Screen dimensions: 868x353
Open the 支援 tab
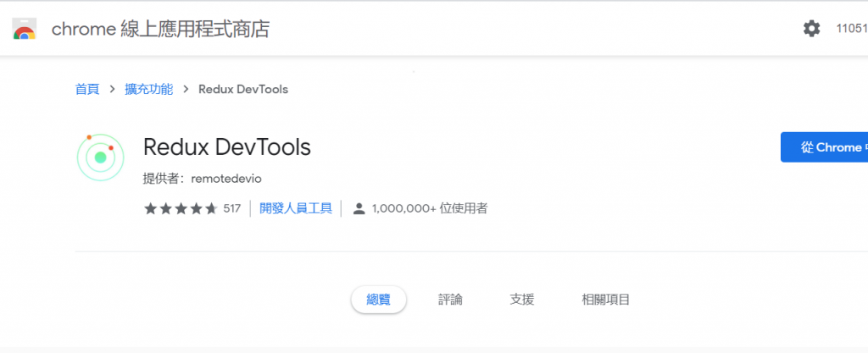pyautogui.click(x=522, y=300)
